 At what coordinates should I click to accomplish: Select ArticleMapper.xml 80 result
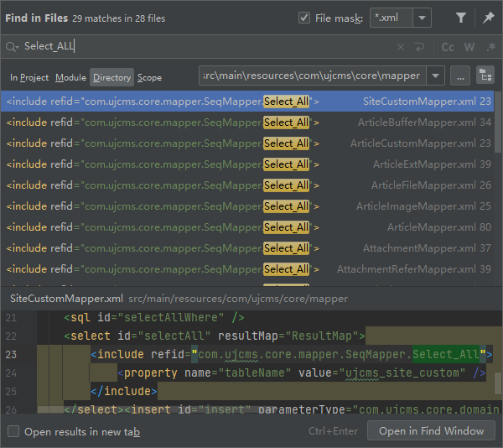(247, 227)
